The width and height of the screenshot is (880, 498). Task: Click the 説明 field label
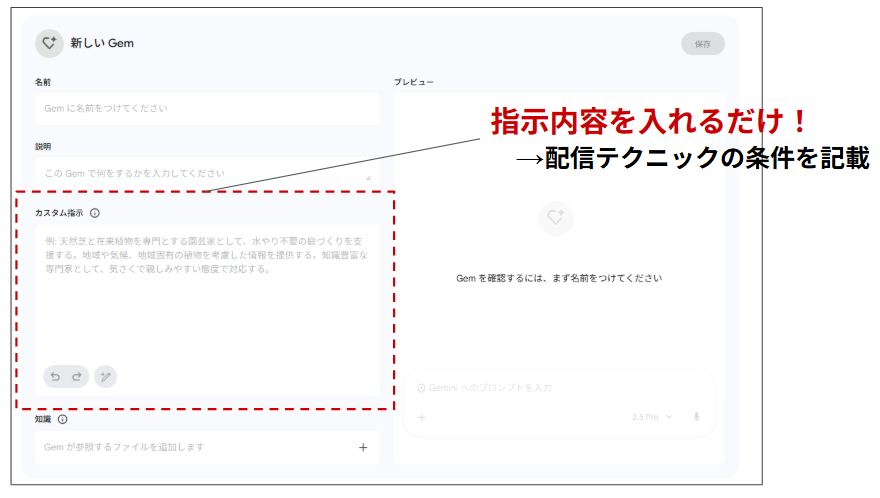(x=43, y=147)
